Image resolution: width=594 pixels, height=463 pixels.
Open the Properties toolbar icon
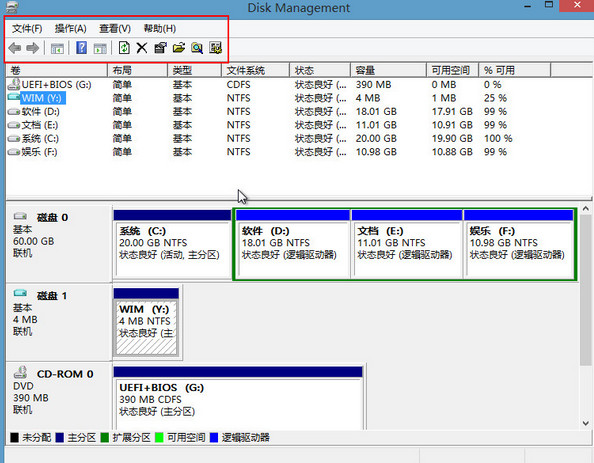pos(160,48)
